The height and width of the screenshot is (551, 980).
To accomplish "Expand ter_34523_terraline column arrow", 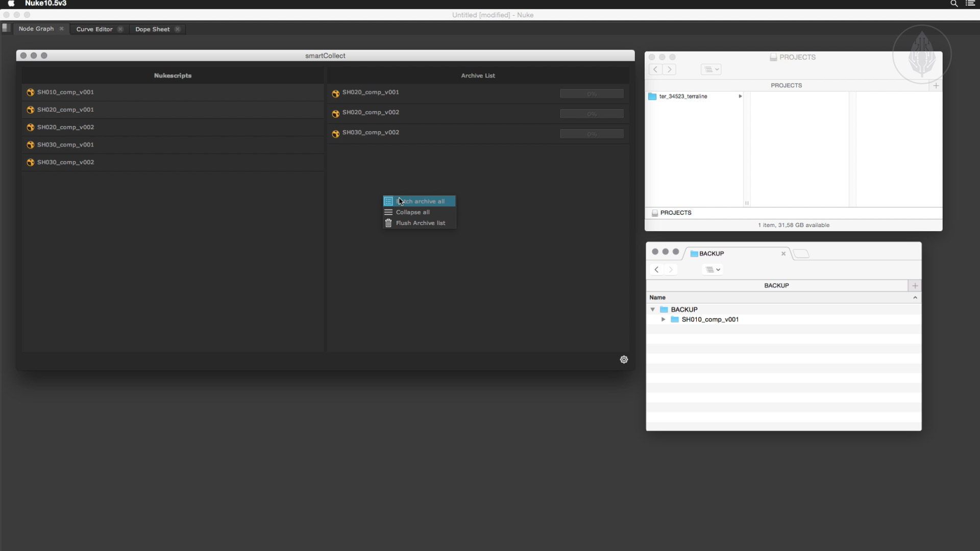I will tap(740, 96).
